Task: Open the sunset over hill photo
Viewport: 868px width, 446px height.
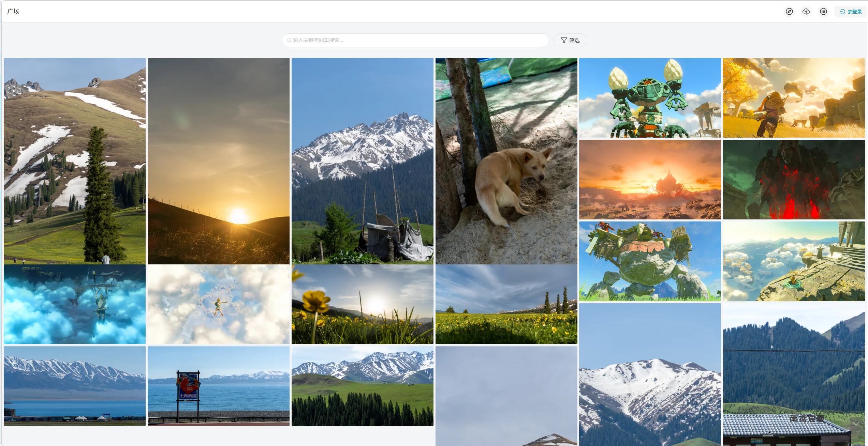Action: 218,161
